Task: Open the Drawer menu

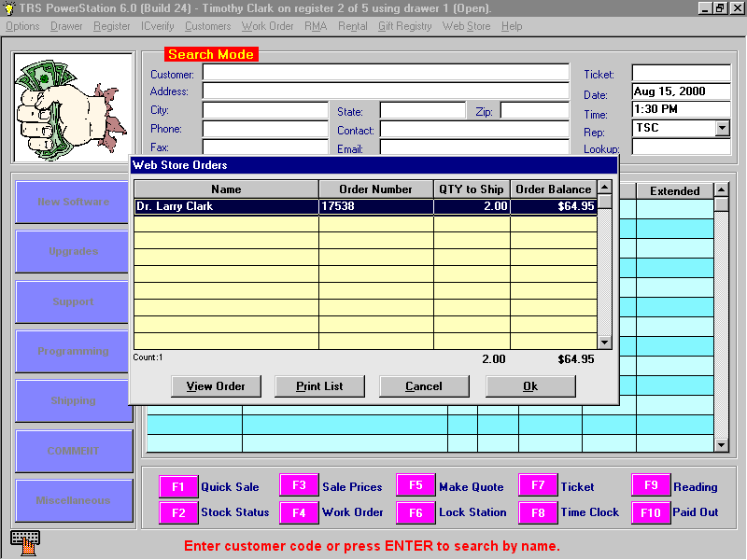Action: click(x=66, y=26)
